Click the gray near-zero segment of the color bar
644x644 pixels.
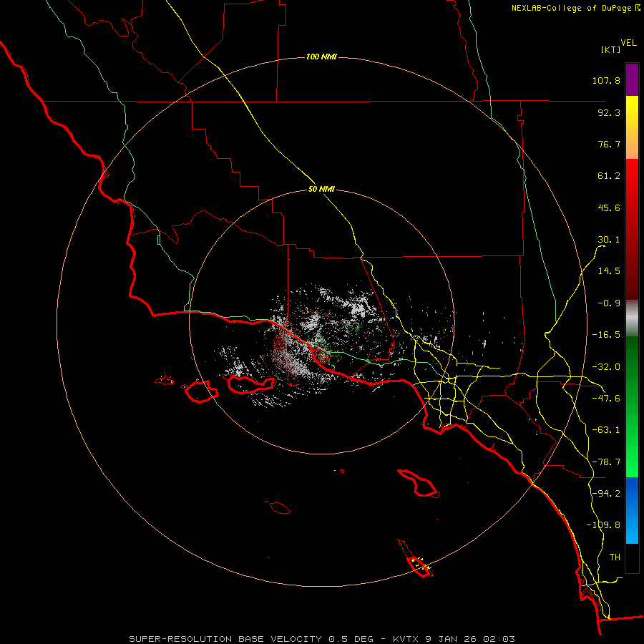point(632,318)
